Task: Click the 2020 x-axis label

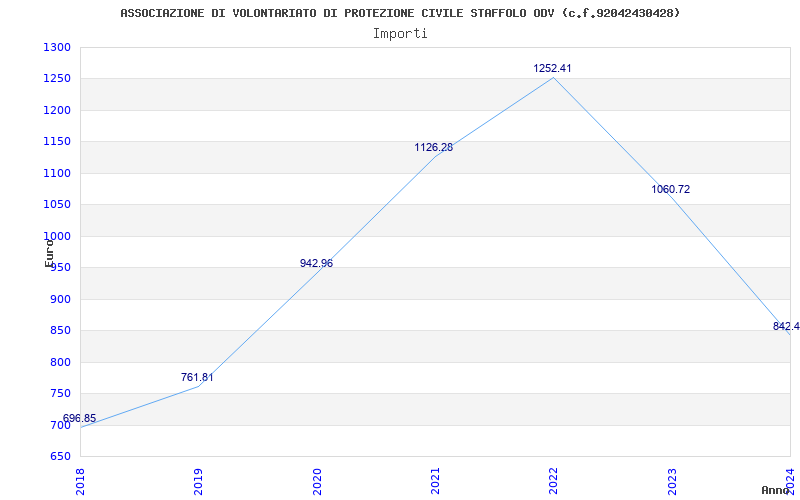Action: point(317,482)
